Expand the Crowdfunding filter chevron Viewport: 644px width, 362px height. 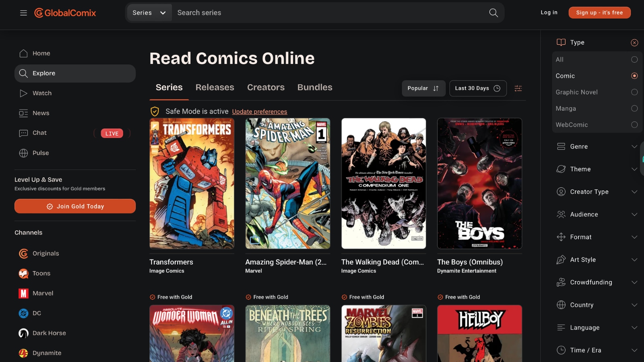click(634, 282)
